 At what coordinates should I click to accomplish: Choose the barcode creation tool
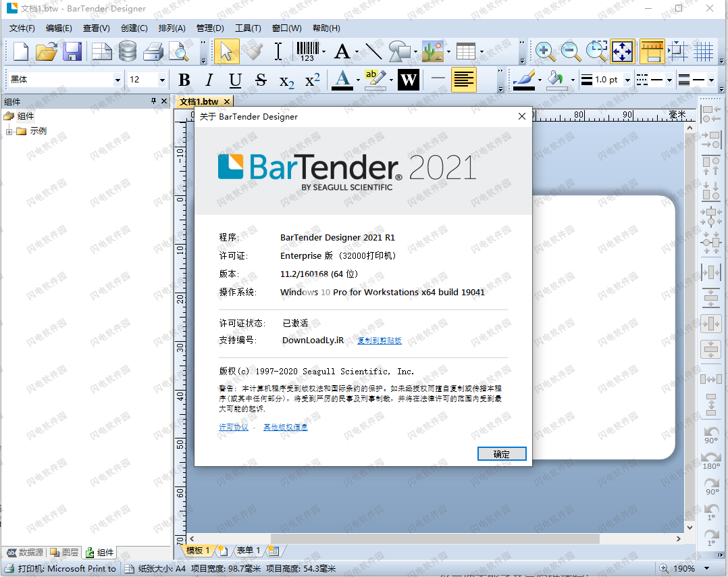point(307,51)
